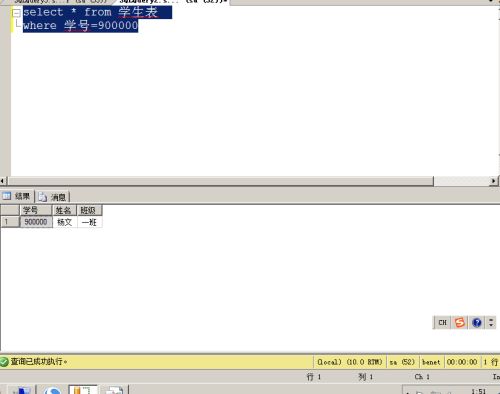The height and width of the screenshot is (394, 500).
Task: Click the result cell 杨文
Action: coord(65,222)
